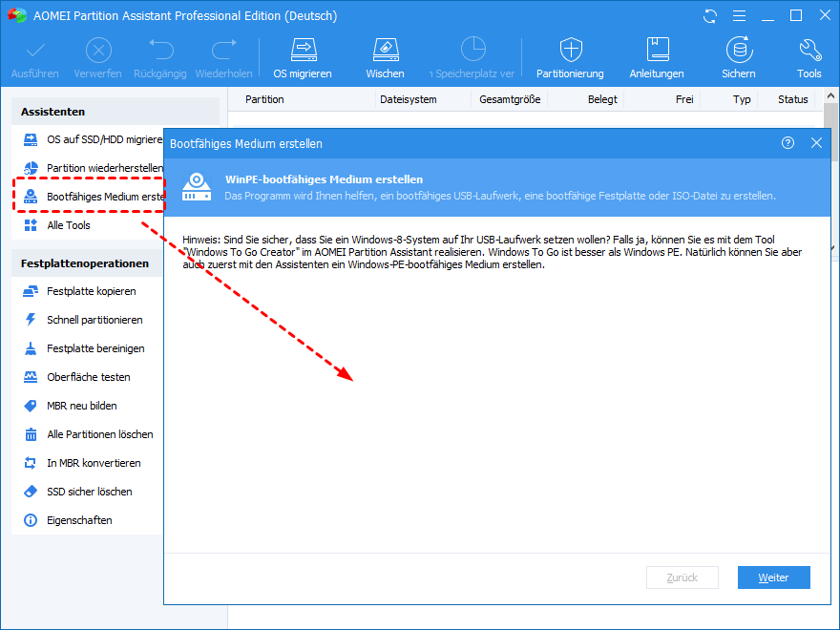This screenshot has width=840, height=630.
Task: Click the Festplattenoperationen section header
Action: [x=87, y=263]
